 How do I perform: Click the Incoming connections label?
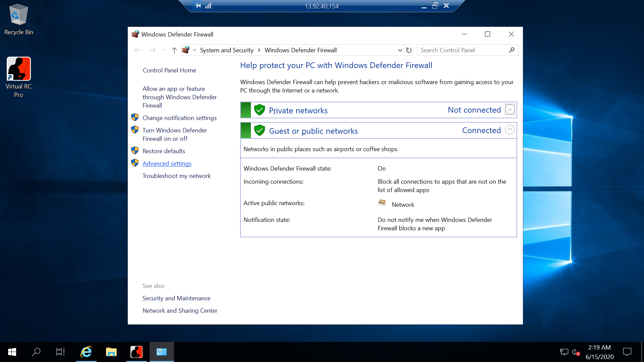tap(273, 182)
